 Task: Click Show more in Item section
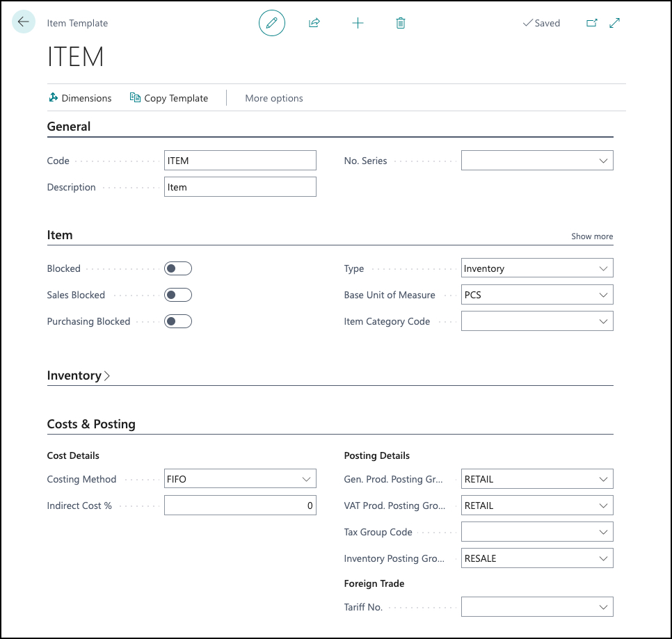pyautogui.click(x=592, y=236)
